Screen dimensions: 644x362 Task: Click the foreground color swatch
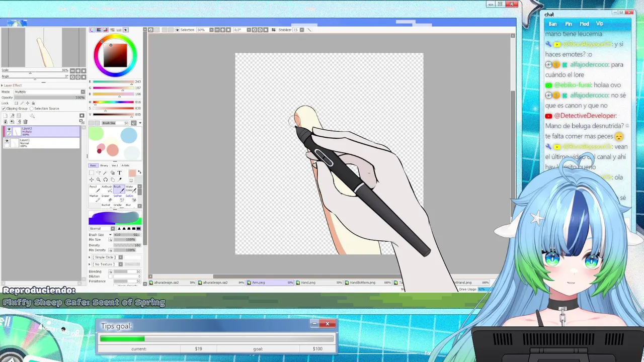[x=132, y=173]
